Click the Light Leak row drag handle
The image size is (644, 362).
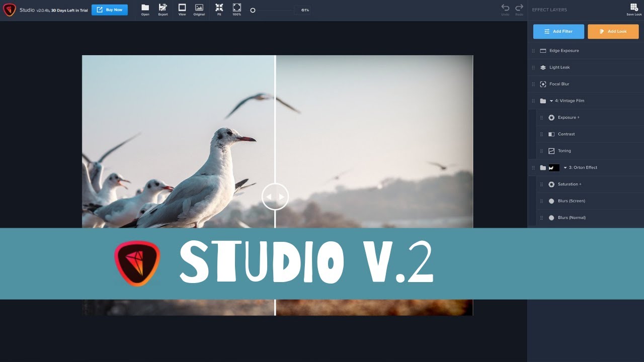pos(533,67)
